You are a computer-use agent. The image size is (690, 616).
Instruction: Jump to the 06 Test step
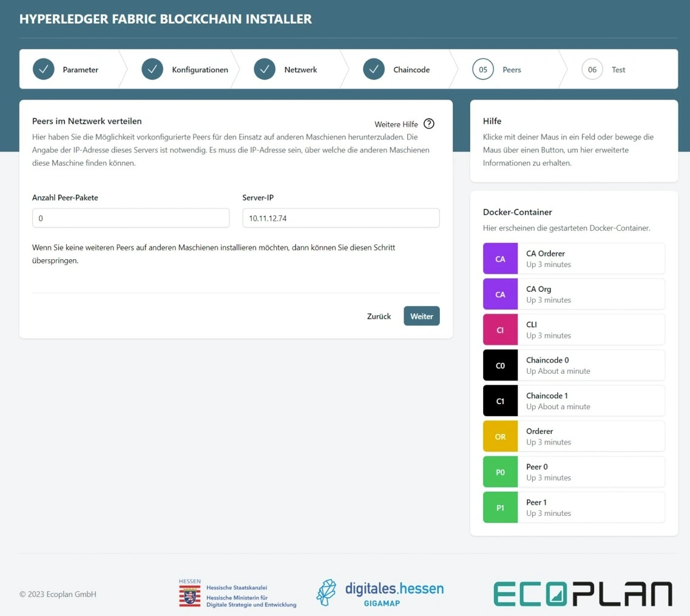tap(604, 70)
